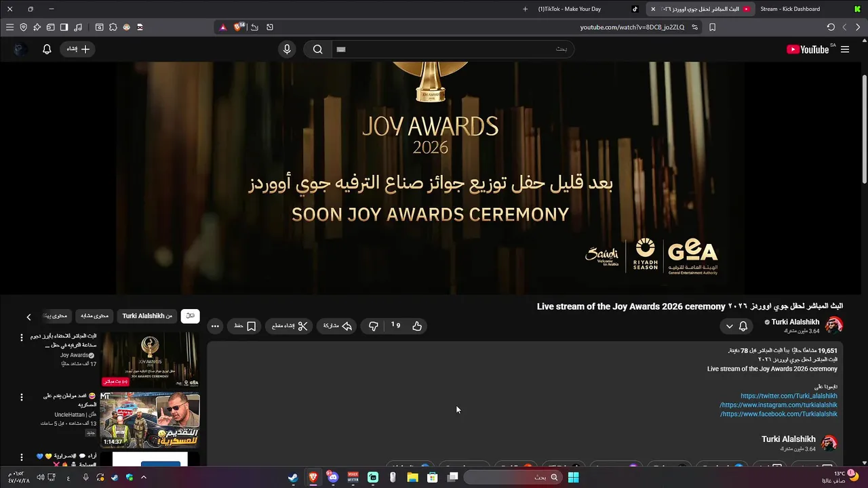The image size is (868, 488).
Task: Open the YouTube account avatar menu
Action: (x=20, y=49)
